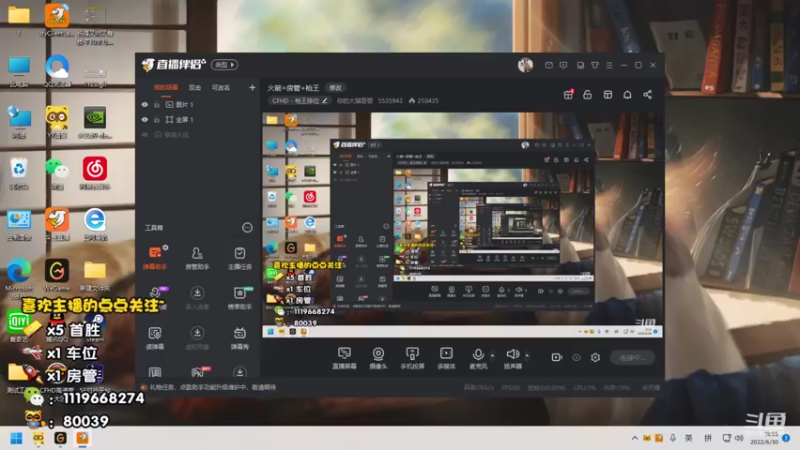
Task: Toggle visibility of 全屏 1 source
Action: point(145,119)
